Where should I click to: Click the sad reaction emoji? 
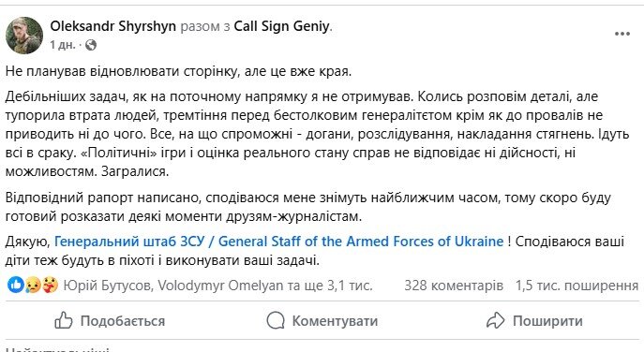click(x=33, y=285)
